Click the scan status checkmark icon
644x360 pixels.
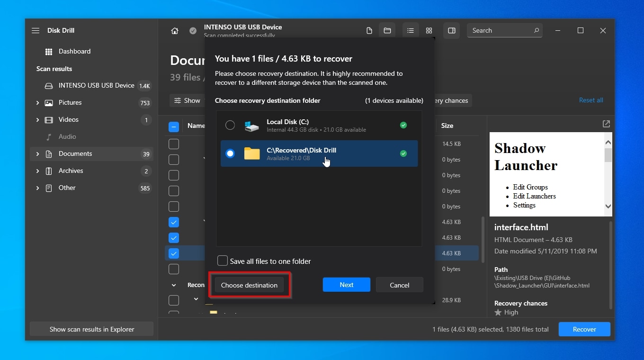[x=193, y=31]
